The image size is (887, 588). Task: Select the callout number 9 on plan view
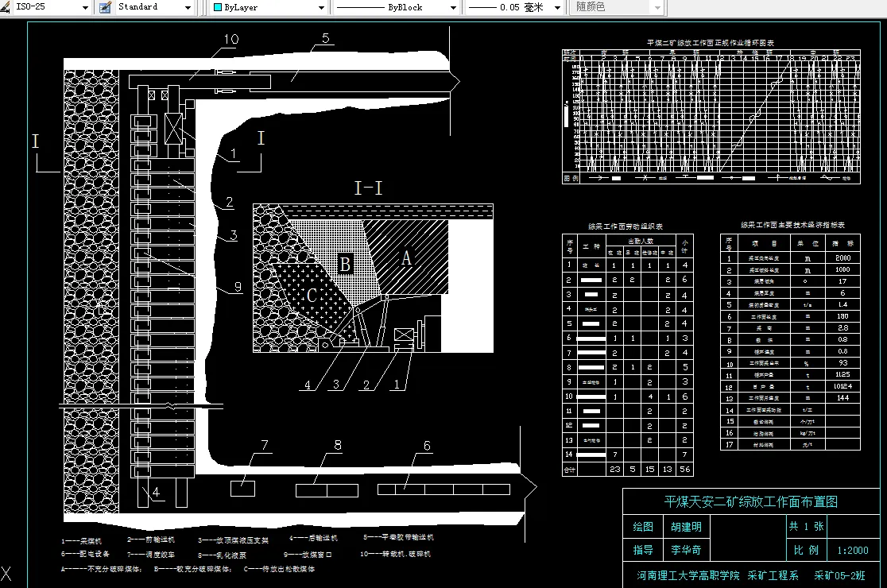click(x=238, y=287)
